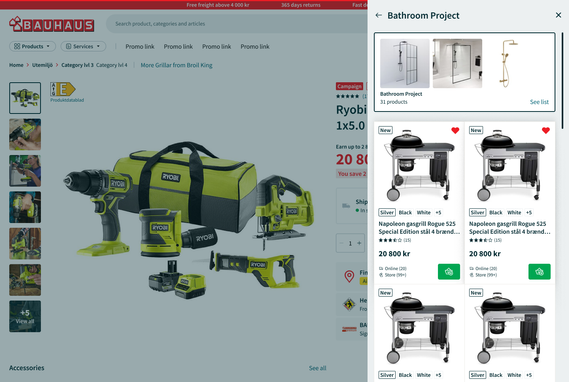This screenshot has width=569, height=382.
Task: Click the back arrow beside Bathroom Project
Action: pos(378,15)
